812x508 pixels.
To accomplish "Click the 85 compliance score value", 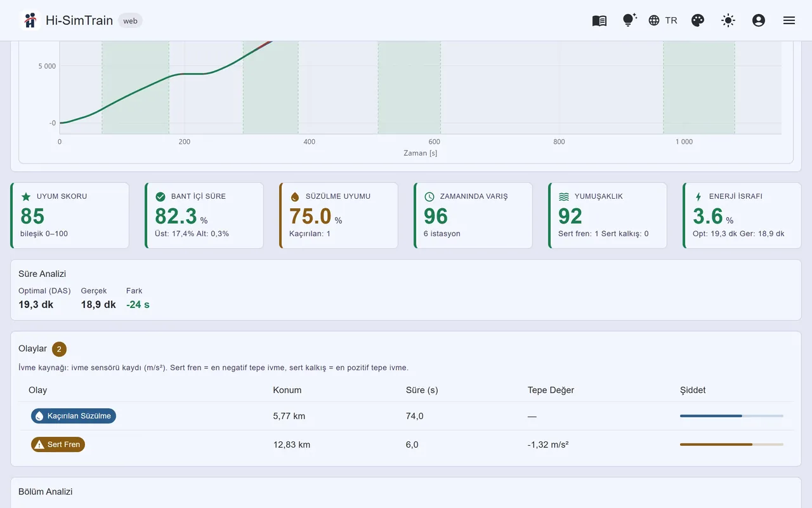I will [32, 217].
